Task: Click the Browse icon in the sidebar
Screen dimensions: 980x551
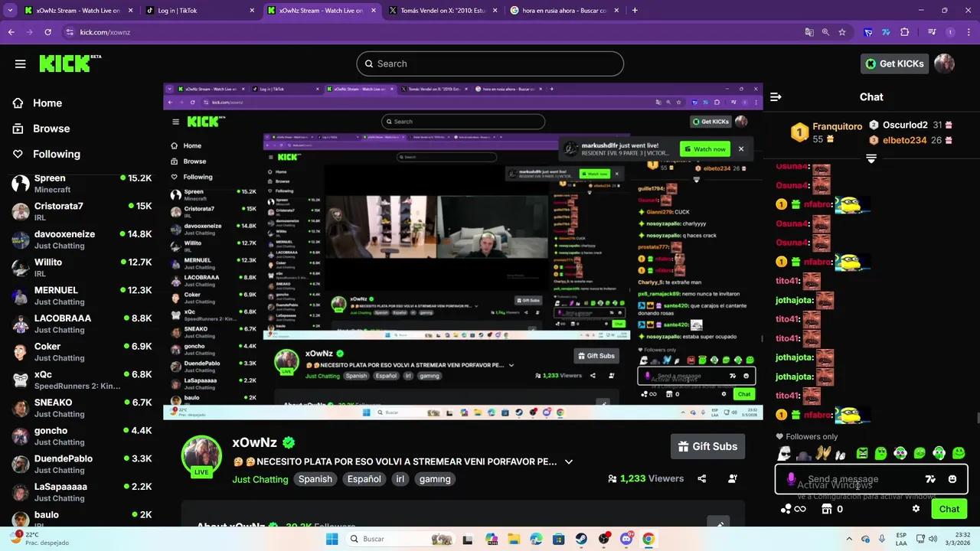Action: (18, 129)
